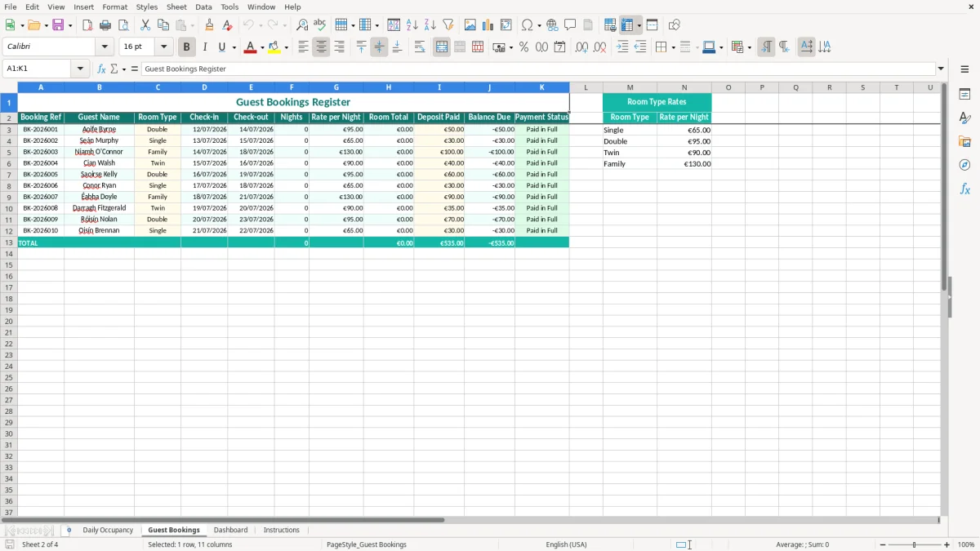Screen dimensions: 980x551
Task: Toggle Align Left
Action: coord(303,47)
